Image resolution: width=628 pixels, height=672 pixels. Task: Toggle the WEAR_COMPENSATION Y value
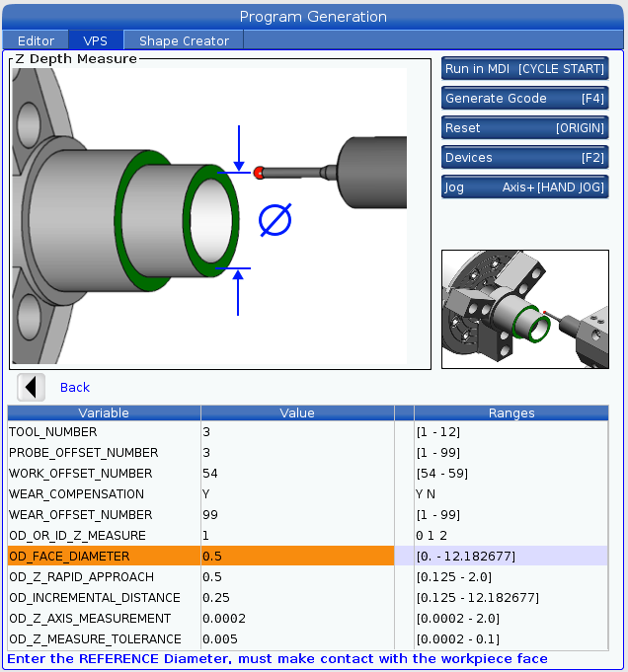pos(296,494)
